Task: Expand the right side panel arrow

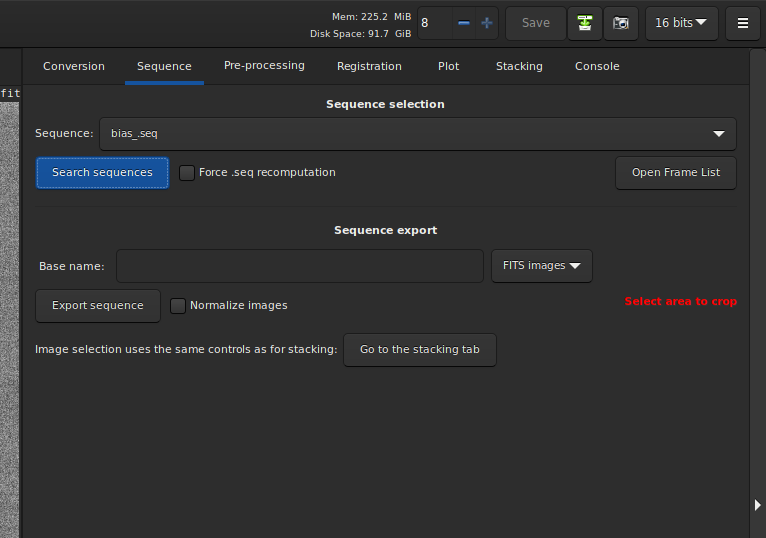Action: [x=757, y=505]
